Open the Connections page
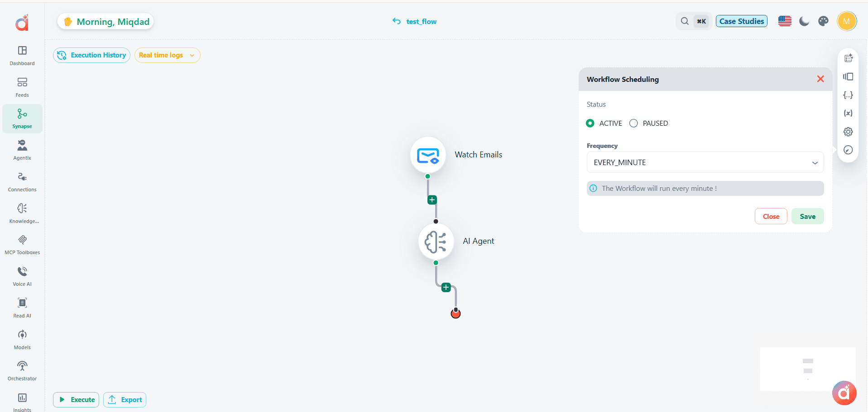 pyautogui.click(x=22, y=182)
